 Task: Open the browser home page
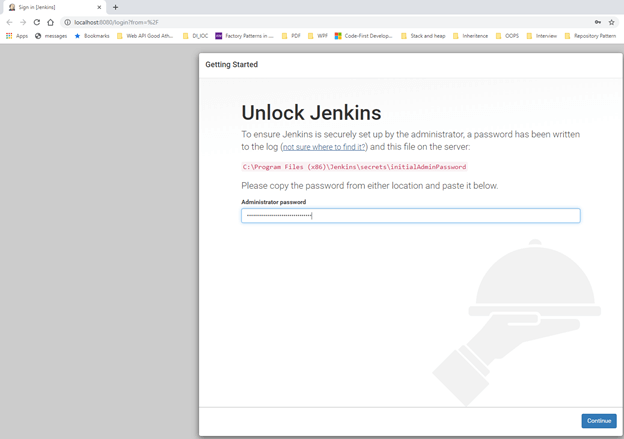coord(50,22)
